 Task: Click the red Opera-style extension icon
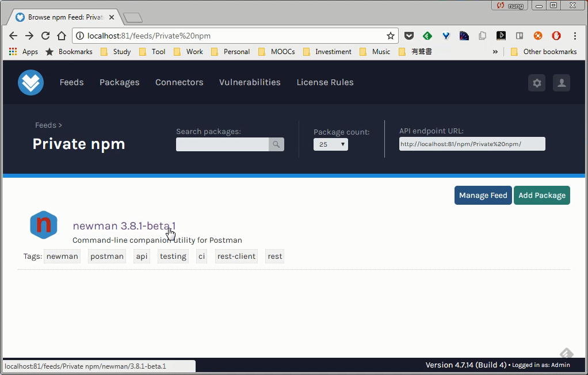(556, 36)
